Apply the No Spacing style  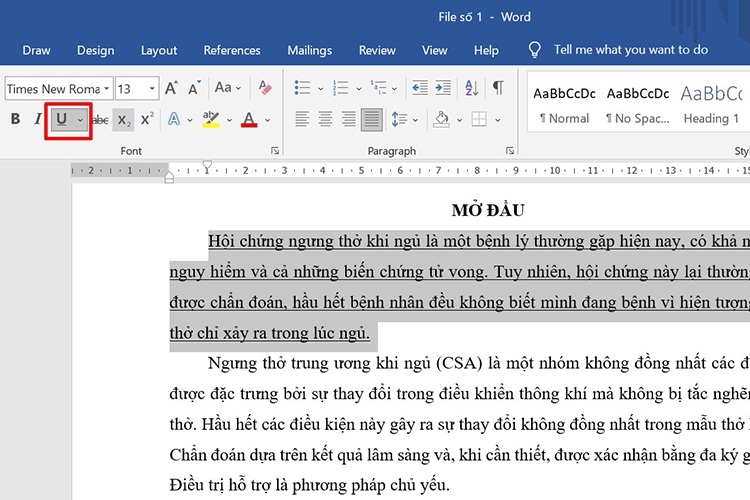click(x=638, y=105)
